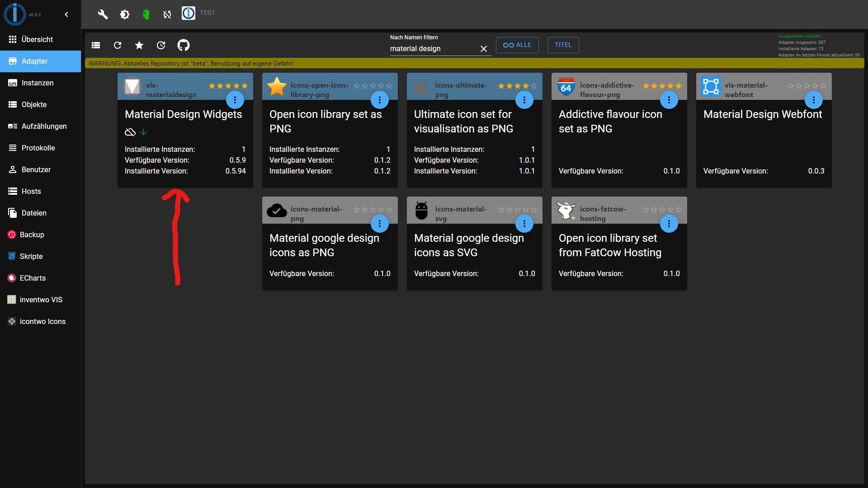868x488 pixels.
Task: Click the vis-material-webfont logo
Action: (x=711, y=86)
